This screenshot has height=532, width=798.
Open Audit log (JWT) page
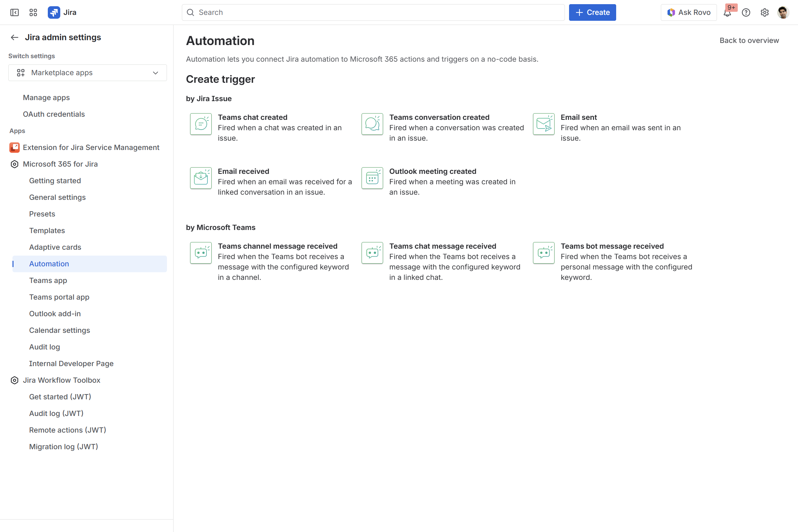[56, 414]
